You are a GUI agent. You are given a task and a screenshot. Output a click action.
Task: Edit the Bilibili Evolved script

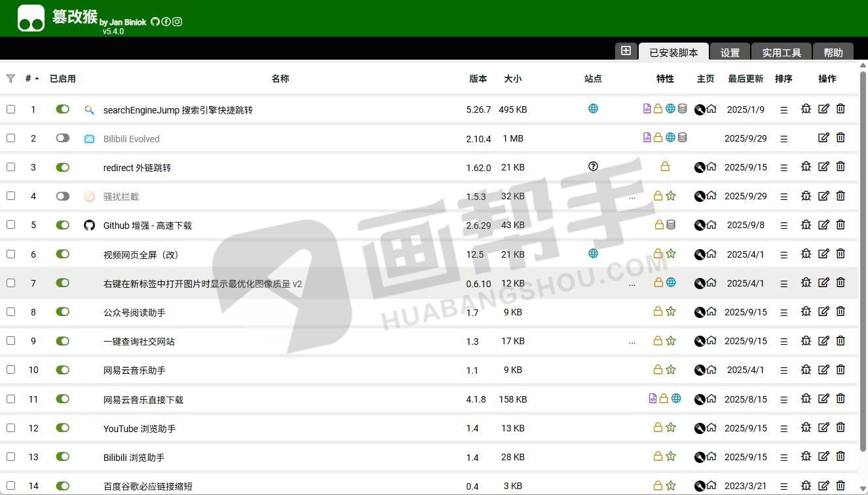point(823,138)
